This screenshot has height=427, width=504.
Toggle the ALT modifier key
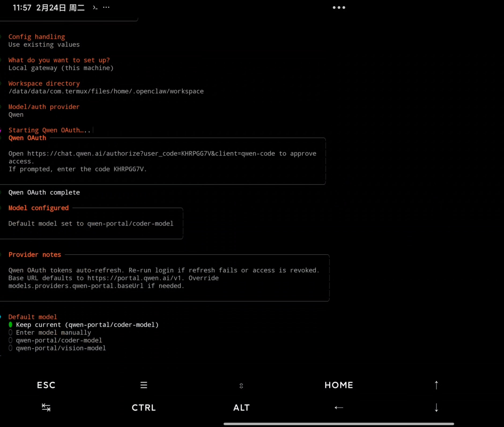(241, 408)
